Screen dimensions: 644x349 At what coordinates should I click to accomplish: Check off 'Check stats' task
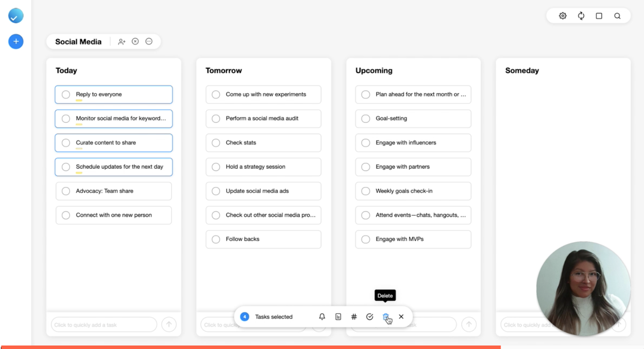[x=216, y=143]
